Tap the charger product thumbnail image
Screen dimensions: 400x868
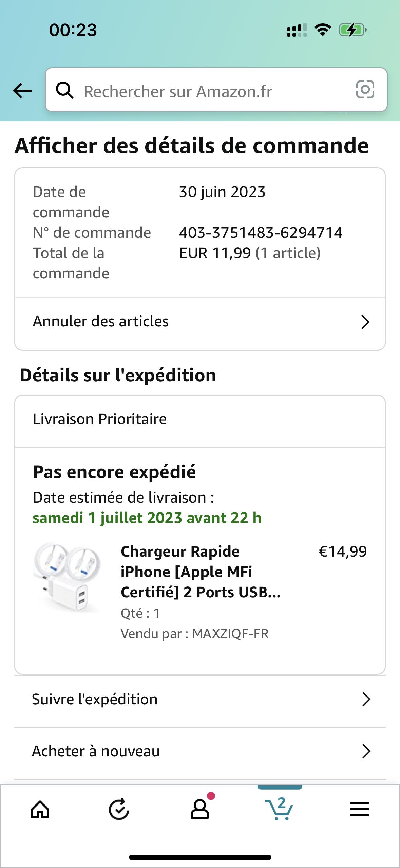coord(68,577)
